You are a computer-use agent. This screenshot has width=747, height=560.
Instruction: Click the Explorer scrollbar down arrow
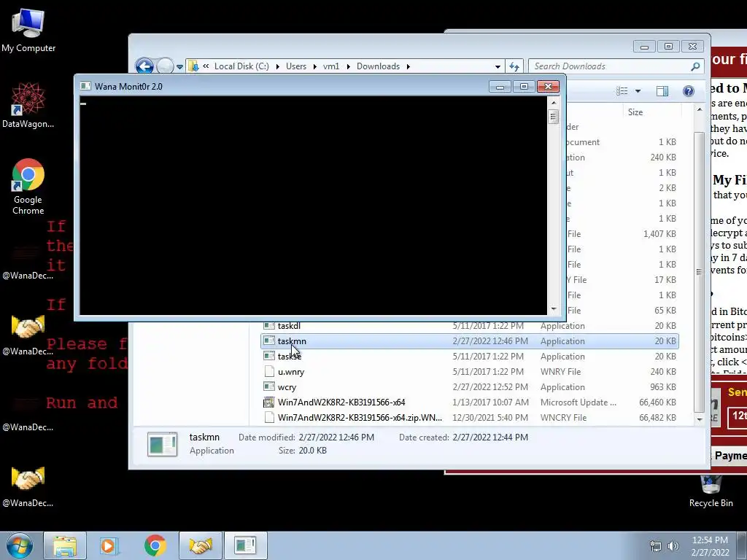(x=699, y=419)
